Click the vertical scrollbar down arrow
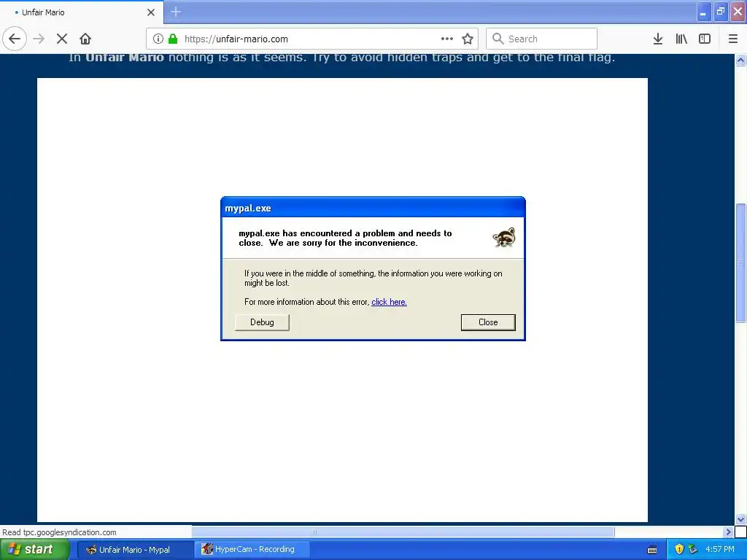 pos(741,519)
